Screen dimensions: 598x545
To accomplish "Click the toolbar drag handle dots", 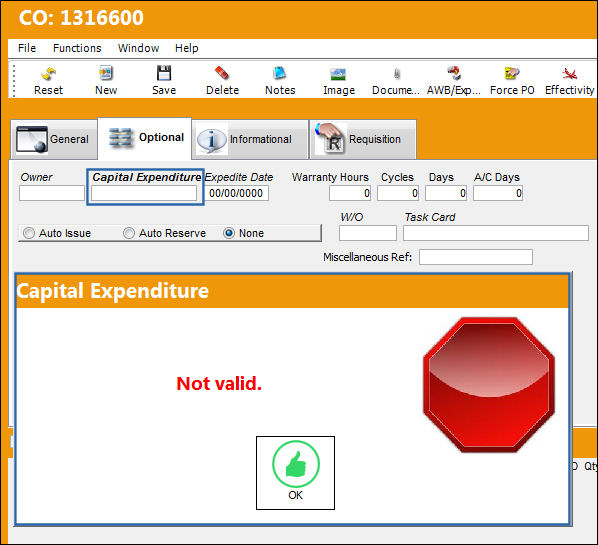I will [14, 81].
